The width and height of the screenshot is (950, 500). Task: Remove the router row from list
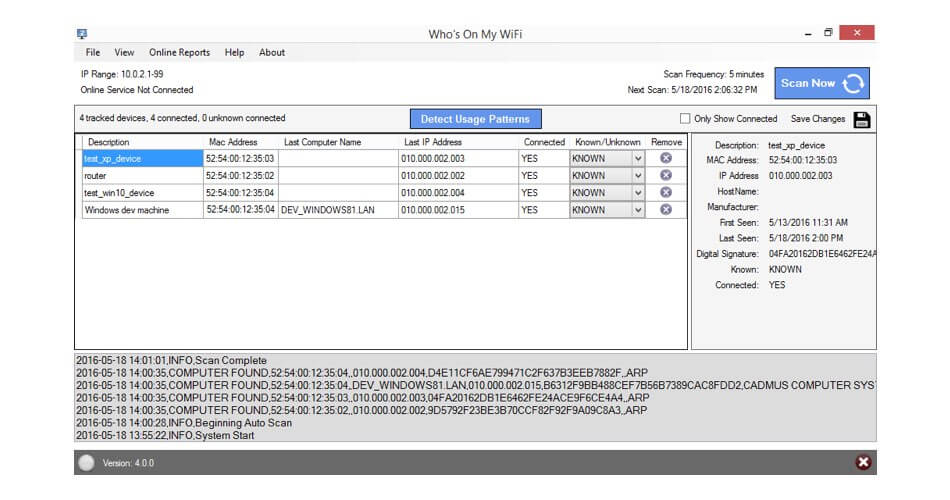[666, 175]
